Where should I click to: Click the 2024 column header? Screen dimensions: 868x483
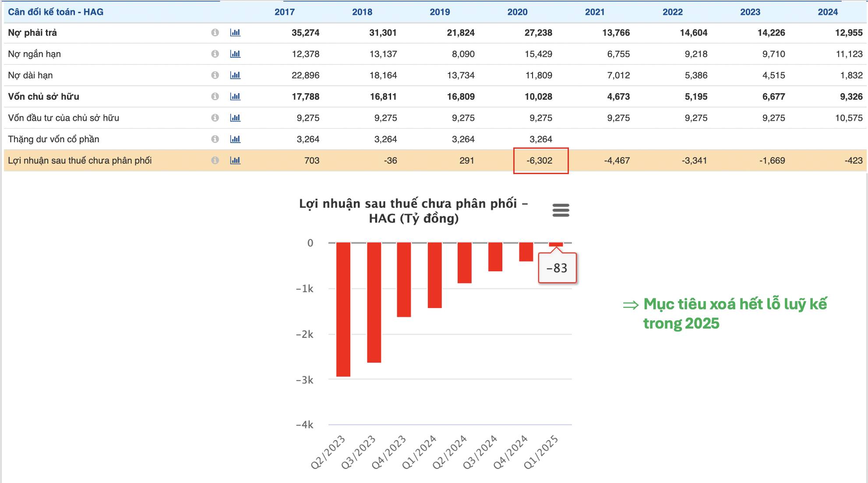click(827, 12)
